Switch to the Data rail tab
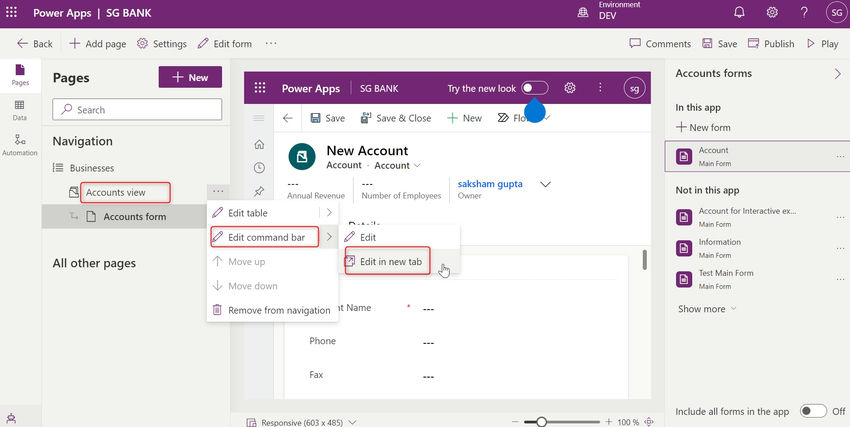This screenshot has width=850, height=427. [20, 110]
